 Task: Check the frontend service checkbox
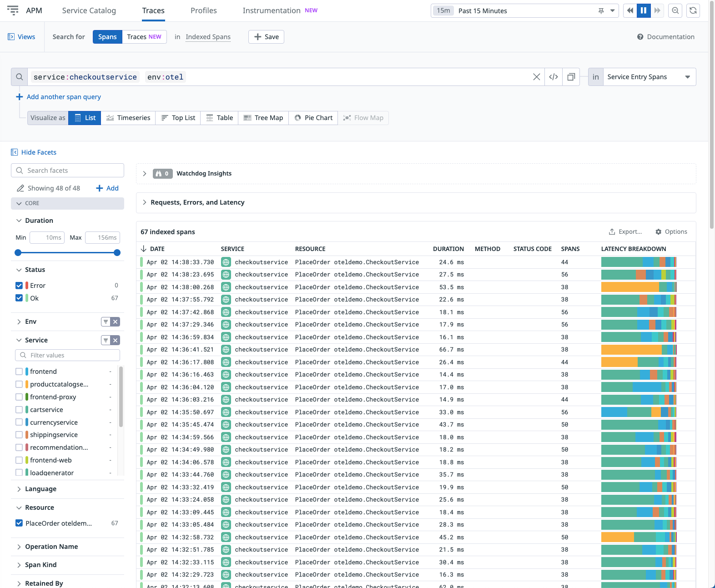(x=19, y=372)
